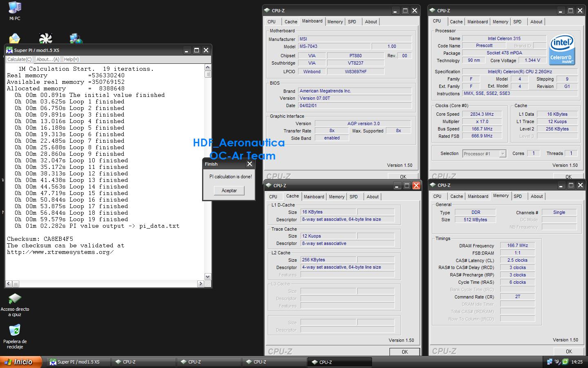Viewport: 588px width, 368px height.
Task: Switch to Memory tab in Mainboard CPU-Z window
Action: tap(335, 22)
